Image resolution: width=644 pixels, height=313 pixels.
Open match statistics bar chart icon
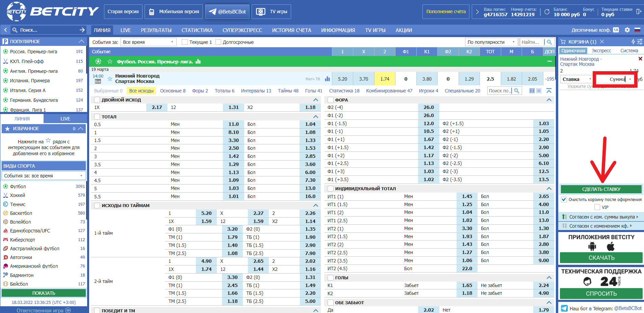(327, 79)
